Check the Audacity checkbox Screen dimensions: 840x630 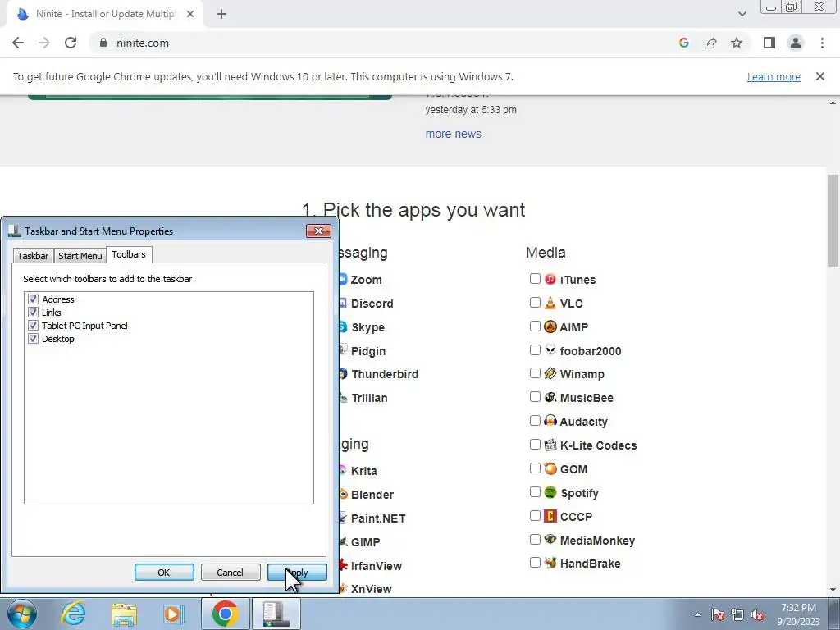[535, 421]
